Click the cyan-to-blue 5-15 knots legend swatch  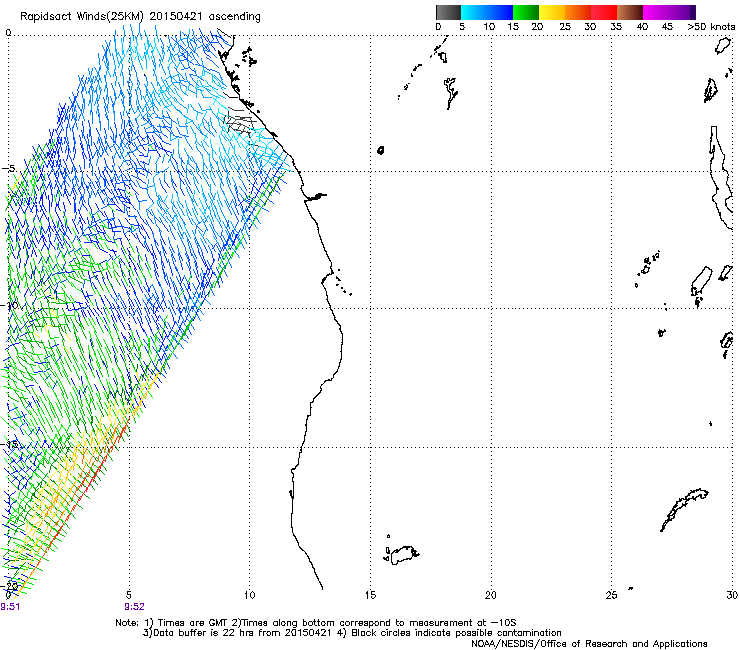point(487,12)
